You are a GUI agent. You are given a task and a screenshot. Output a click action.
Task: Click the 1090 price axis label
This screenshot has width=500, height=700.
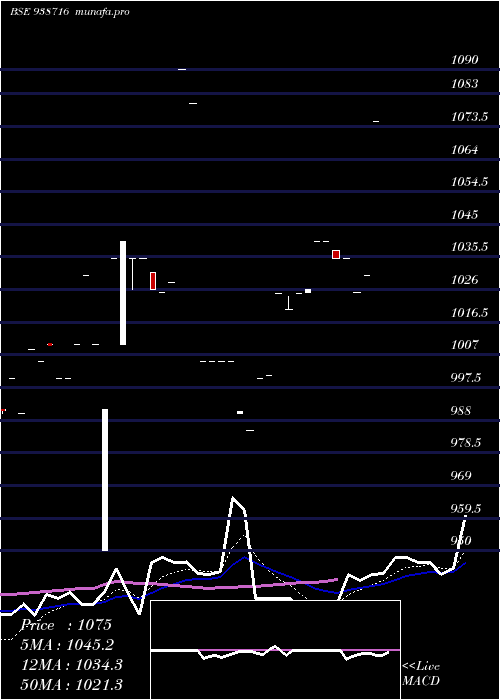pyautogui.click(x=465, y=60)
